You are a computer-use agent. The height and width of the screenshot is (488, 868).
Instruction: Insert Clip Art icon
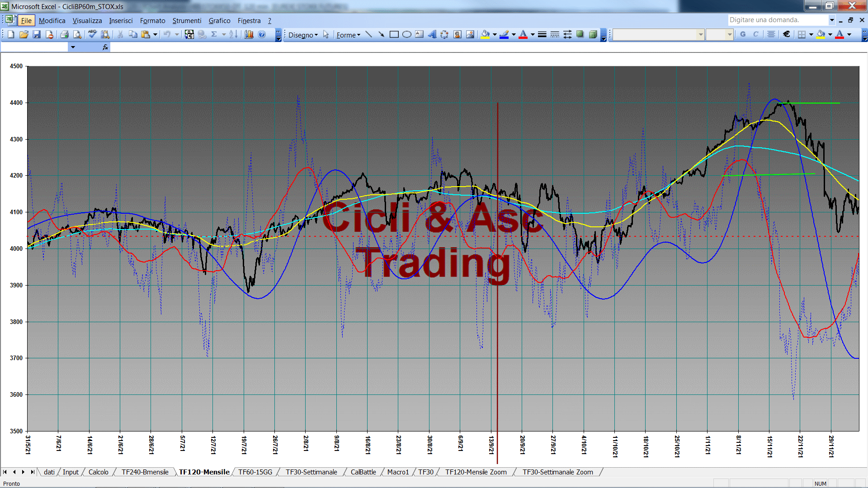[458, 34]
